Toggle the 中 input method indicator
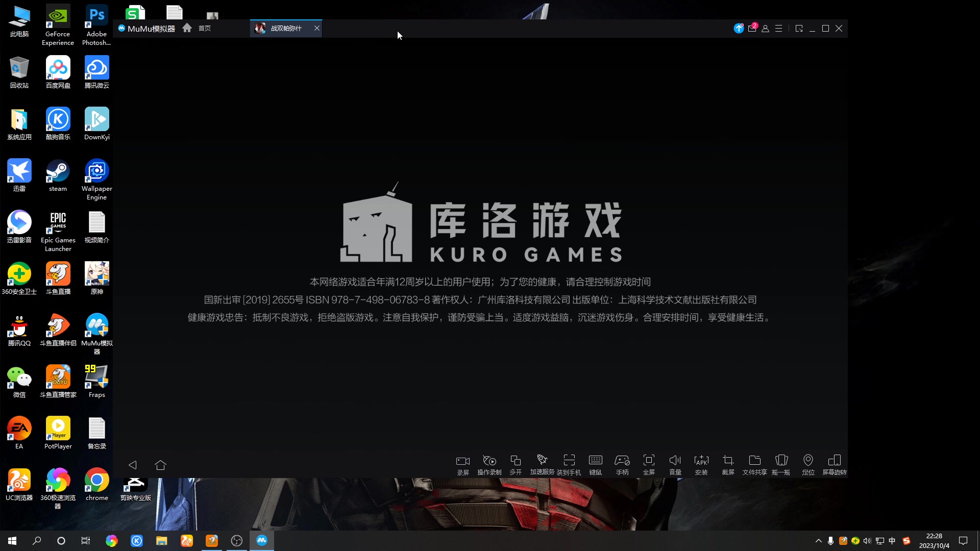The height and width of the screenshot is (551, 980). click(x=892, y=541)
